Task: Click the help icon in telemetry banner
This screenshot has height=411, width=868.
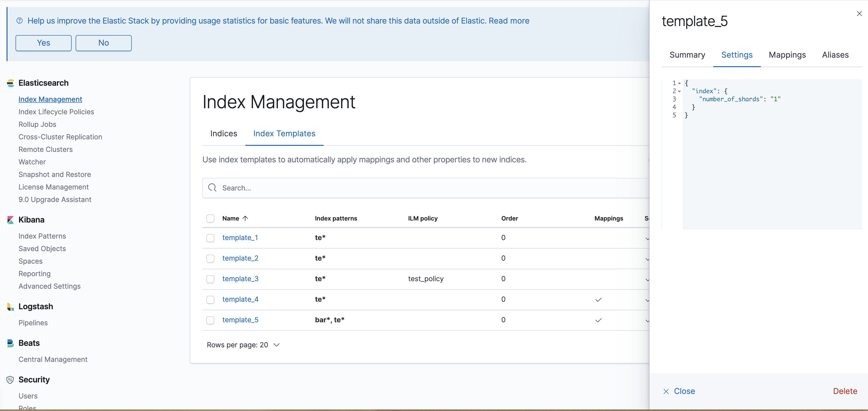Action: click(20, 21)
